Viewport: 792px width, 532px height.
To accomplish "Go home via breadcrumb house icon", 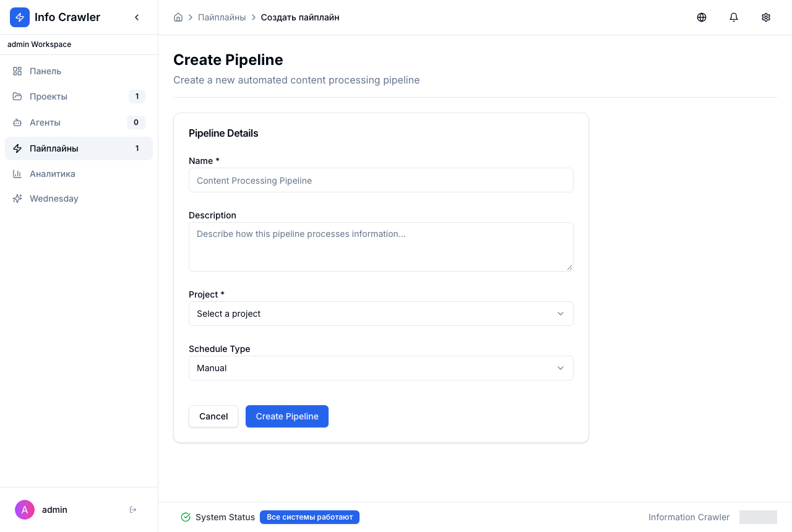I will pos(178,17).
